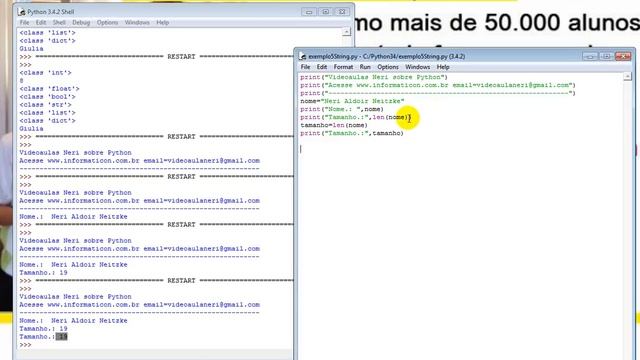Open Edit menu in exemplo5String.py editor
This screenshot has width=640, height=360.
[x=322, y=67]
